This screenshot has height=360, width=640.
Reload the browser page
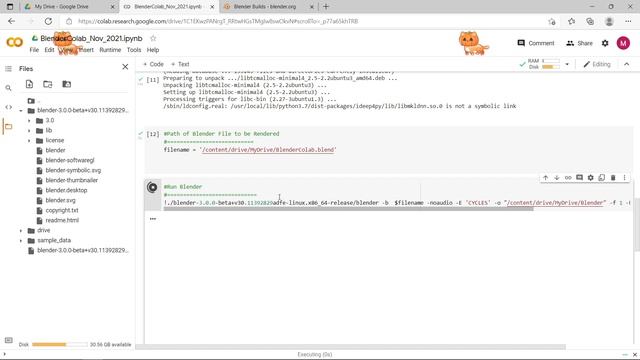coord(48,21)
